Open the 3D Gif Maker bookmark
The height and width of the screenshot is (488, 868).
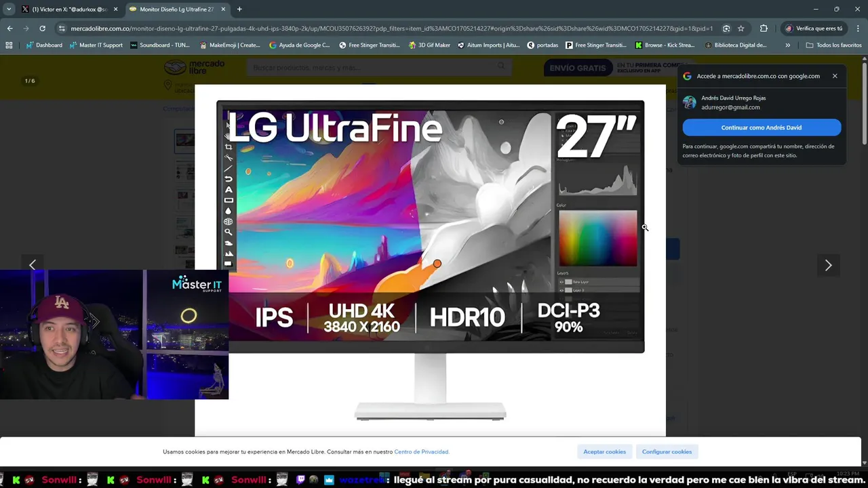coord(429,45)
